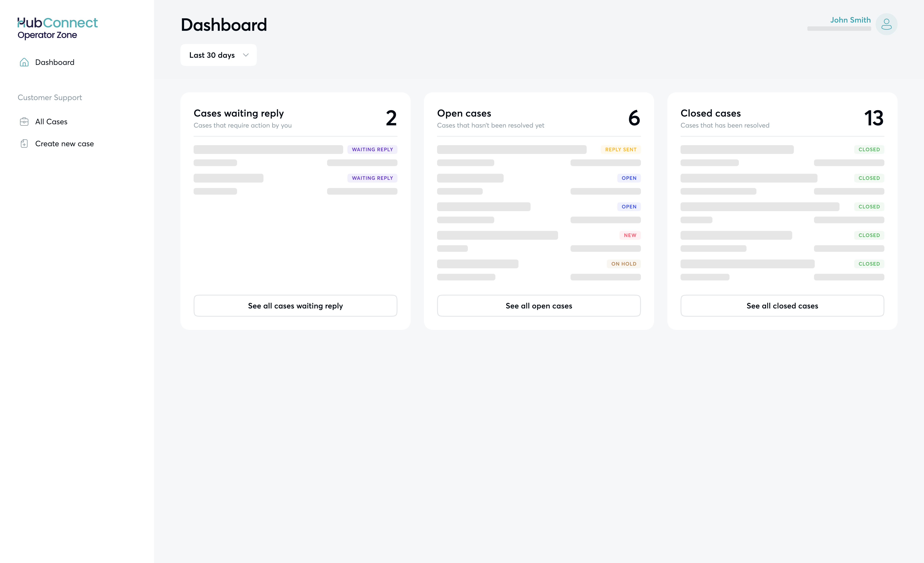Select Create new case menu entry
924x563 pixels.
coord(65,143)
